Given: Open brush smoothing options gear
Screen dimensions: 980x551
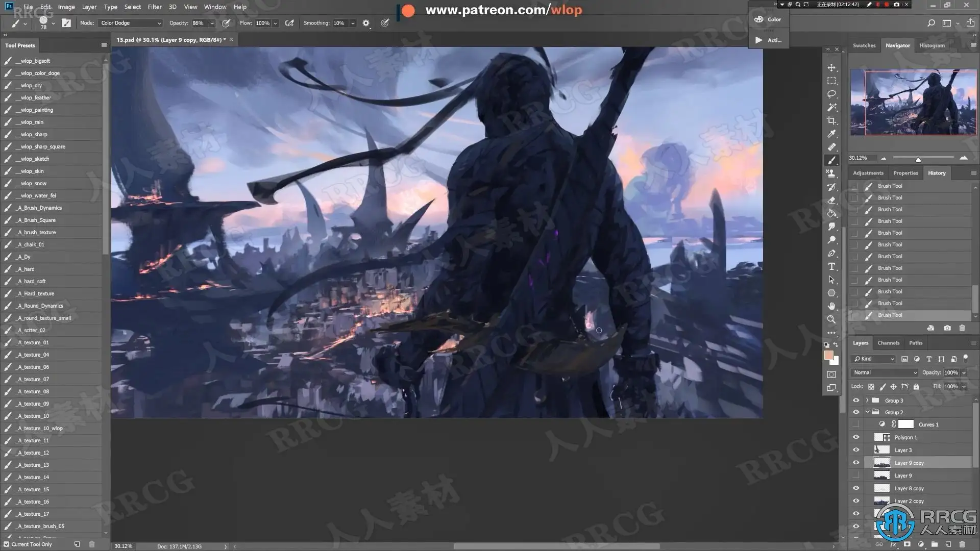Looking at the screenshot, I should tap(366, 23).
